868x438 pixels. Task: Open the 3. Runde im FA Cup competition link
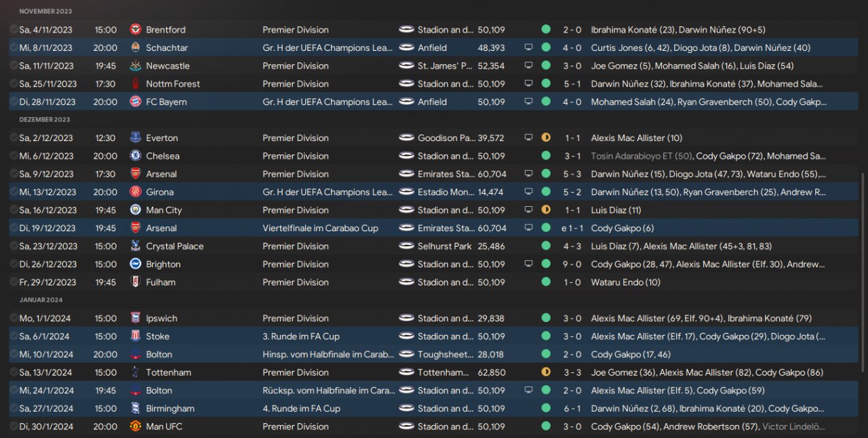301,336
